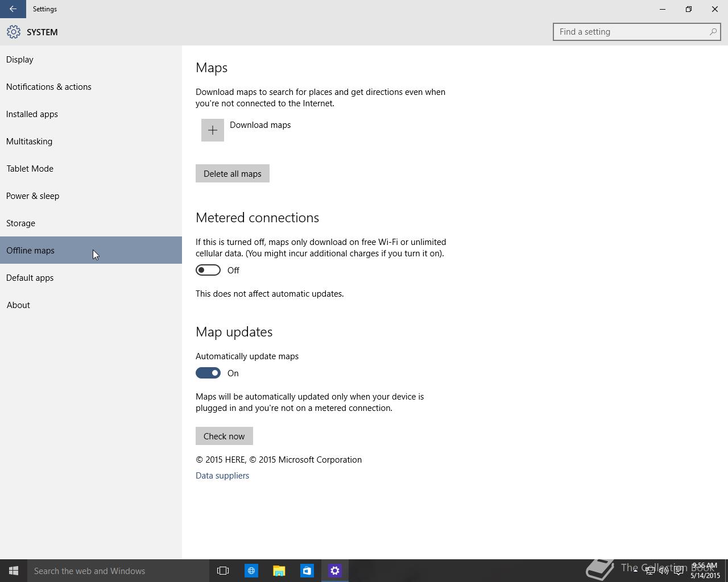Open Power & sleep settings
Image resolution: width=728 pixels, height=582 pixels.
[x=91, y=196]
